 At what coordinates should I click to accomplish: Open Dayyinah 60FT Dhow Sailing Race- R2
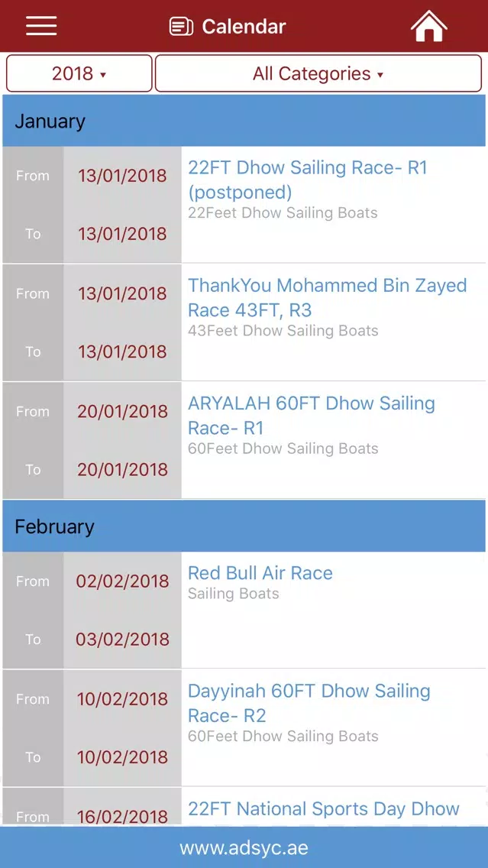[x=309, y=703]
